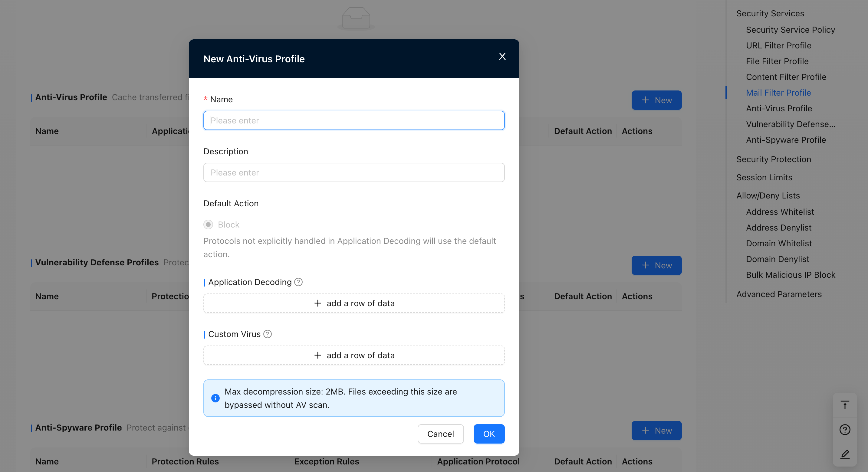Jump to Allow/Deny Lists section
This screenshot has width=868, height=472.
(768, 196)
